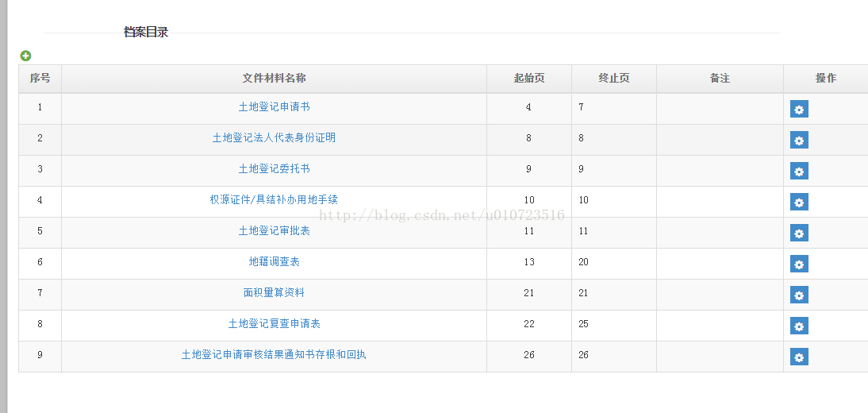Viewport: 868px width, 413px height.
Task: Select end page cell 20 of 地籍调查表
Action: point(614,264)
